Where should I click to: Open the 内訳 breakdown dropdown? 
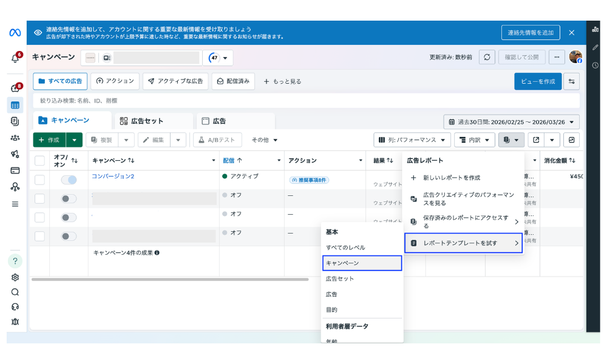[x=474, y=140]
